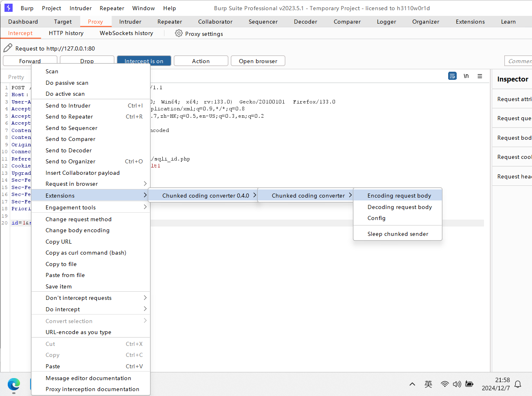
Task: Open chunked converter Config
Action: 398,218
